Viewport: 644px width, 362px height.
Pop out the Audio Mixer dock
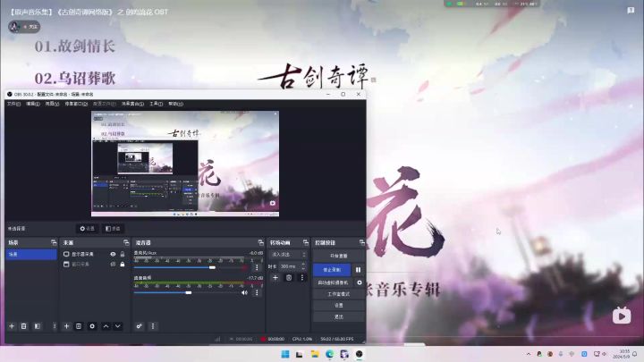coord(261,242)
